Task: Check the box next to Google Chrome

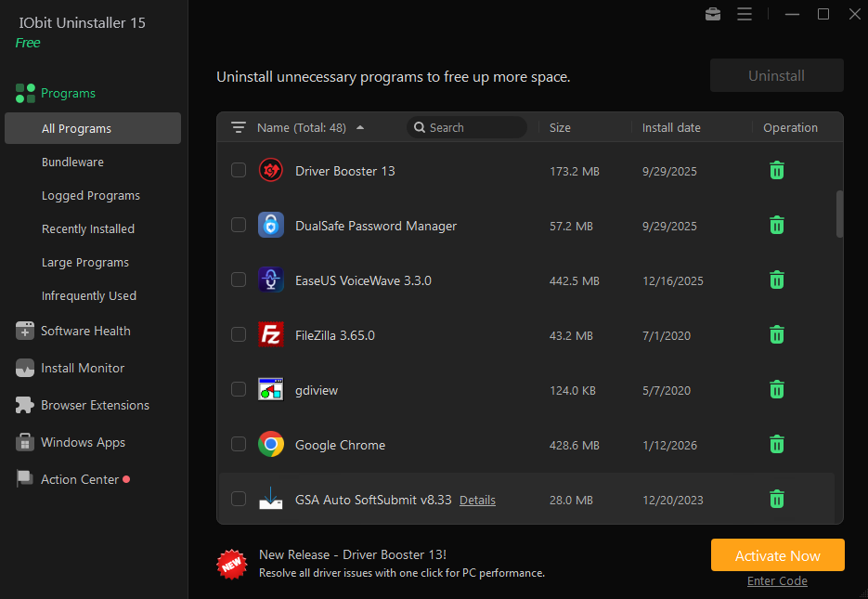Action: click(x=239, y=445)
